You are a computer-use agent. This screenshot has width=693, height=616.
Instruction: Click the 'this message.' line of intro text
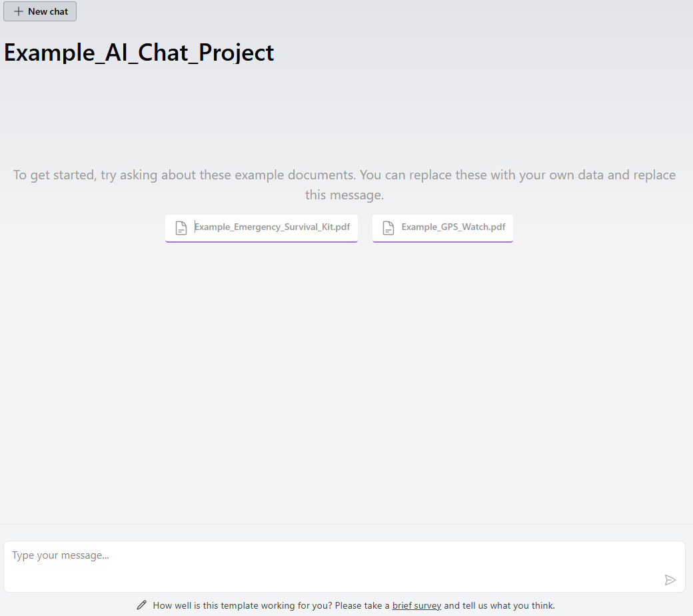tap(345, 195)
